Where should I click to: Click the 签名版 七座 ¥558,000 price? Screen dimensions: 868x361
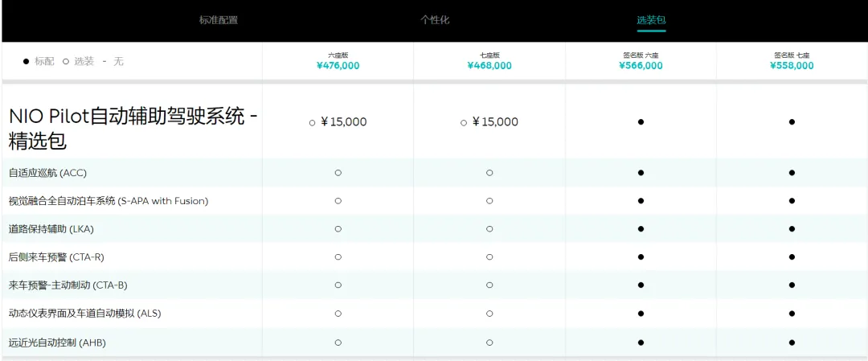(792, 66)
